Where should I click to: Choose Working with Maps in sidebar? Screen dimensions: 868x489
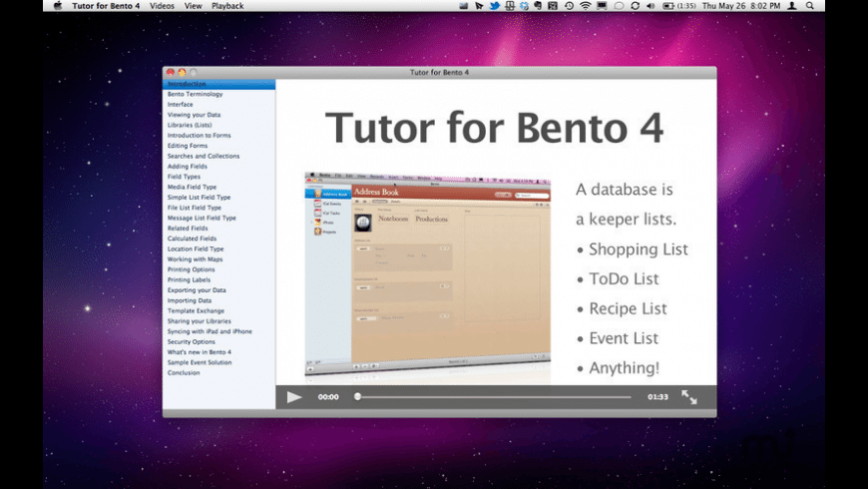point(194,259)
